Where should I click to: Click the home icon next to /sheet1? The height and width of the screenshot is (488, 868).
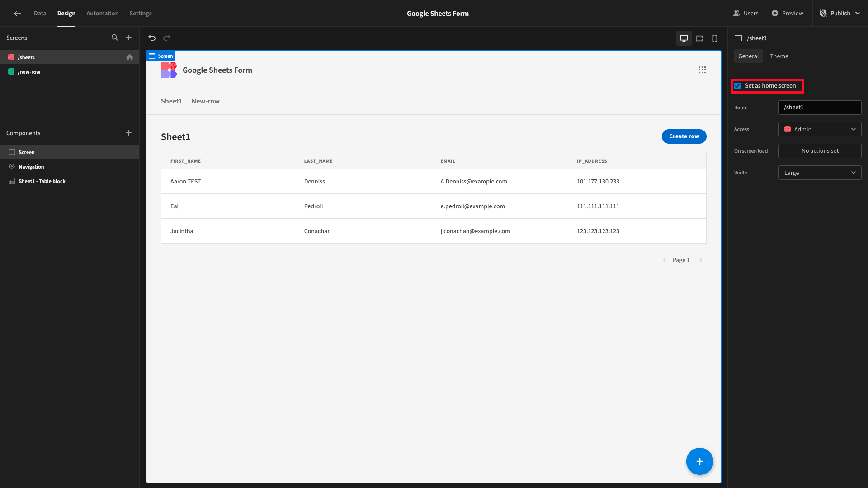tap(130, 57)
